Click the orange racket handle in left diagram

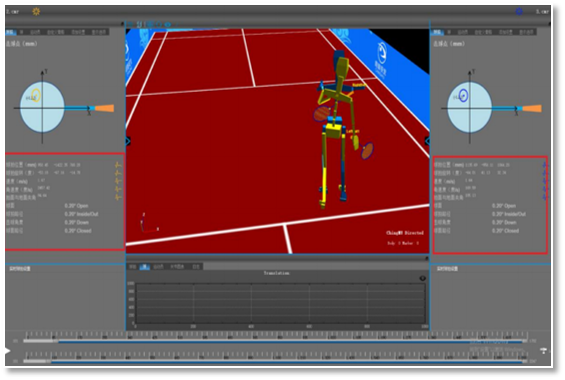(x=104, y=108)
